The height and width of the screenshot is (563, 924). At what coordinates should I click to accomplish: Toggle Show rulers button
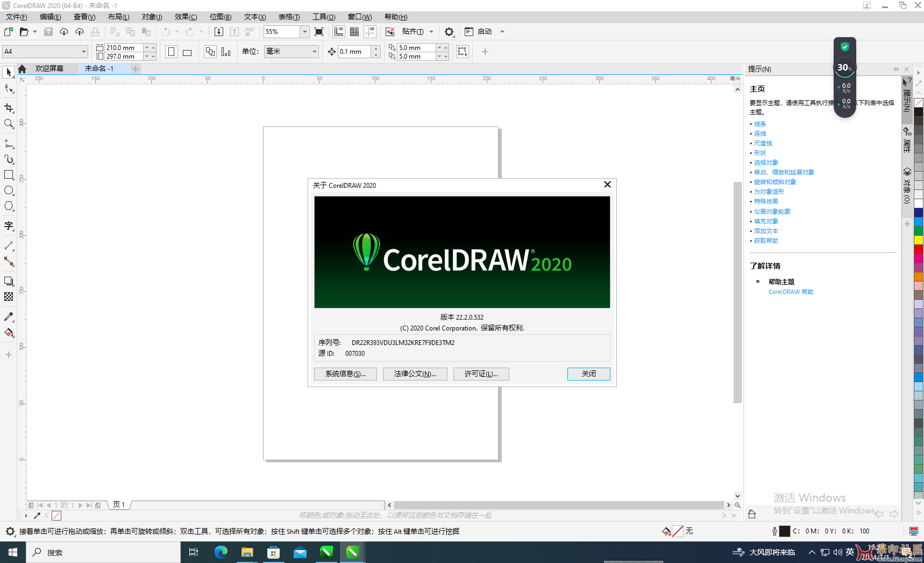point(339,32)
